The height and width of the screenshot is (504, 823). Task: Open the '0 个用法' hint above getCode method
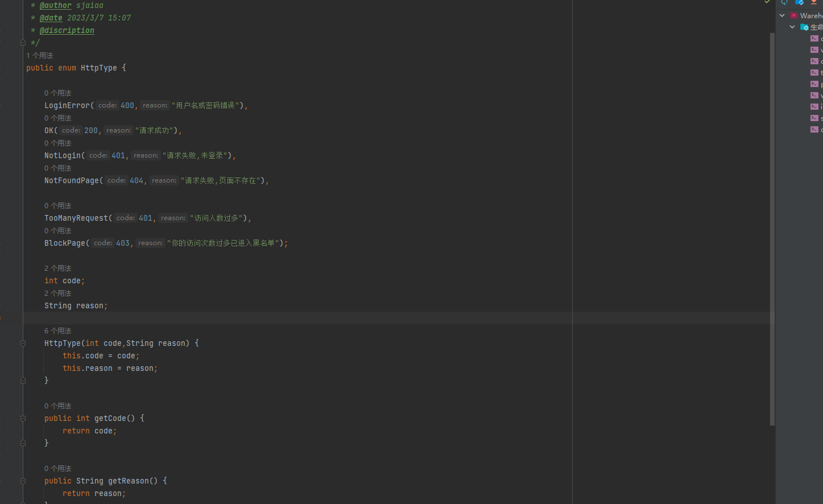pyautogui.click(x=58, y=406)
